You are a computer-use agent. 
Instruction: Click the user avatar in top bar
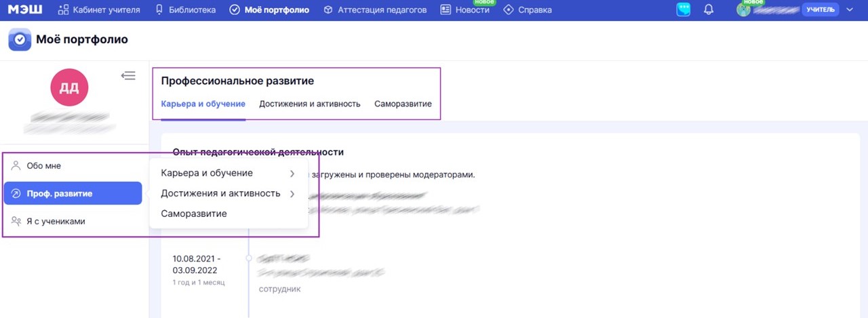point(744,9)
